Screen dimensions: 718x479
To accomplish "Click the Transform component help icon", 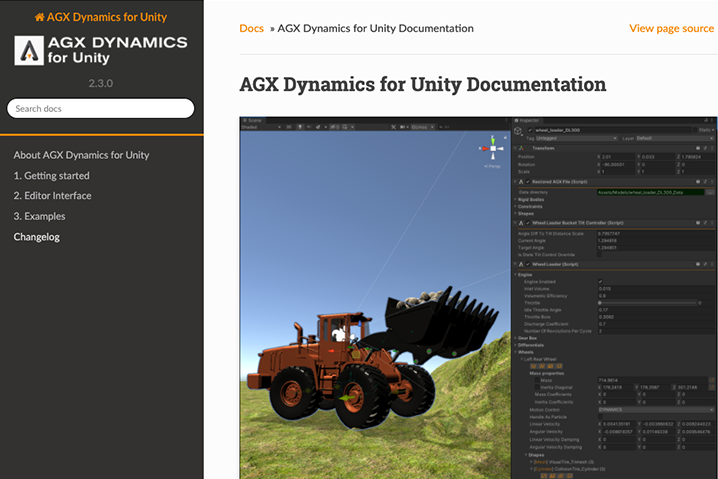I will click(698, 148).
